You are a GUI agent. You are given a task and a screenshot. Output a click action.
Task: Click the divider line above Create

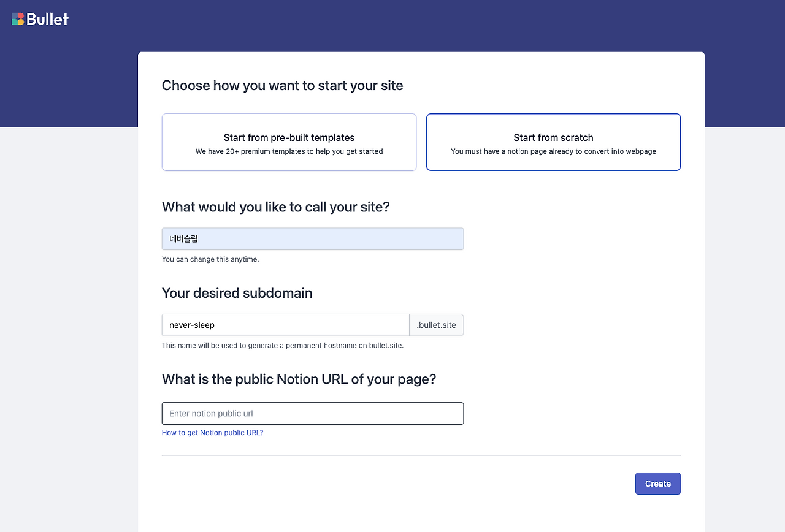pyautogui.click(x=421, y=455)
